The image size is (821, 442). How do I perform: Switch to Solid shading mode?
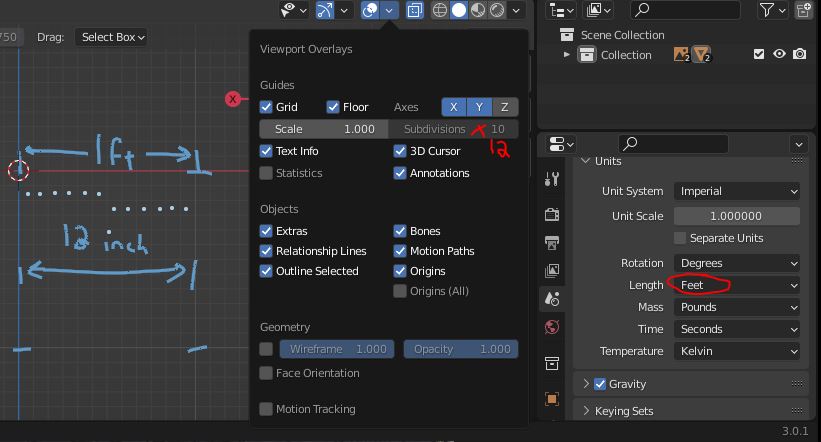point(459,10)
